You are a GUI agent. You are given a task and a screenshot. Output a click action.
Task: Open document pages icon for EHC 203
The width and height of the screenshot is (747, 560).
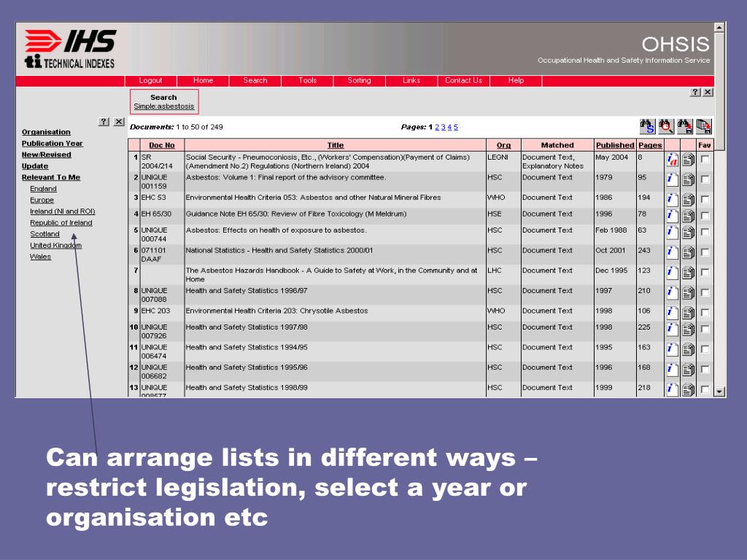point(688,313)
